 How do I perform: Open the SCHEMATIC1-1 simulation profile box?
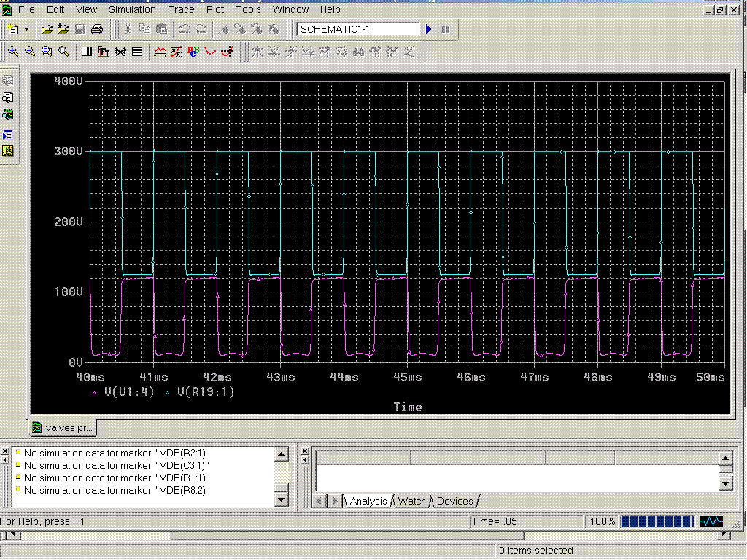pos(358,29)
